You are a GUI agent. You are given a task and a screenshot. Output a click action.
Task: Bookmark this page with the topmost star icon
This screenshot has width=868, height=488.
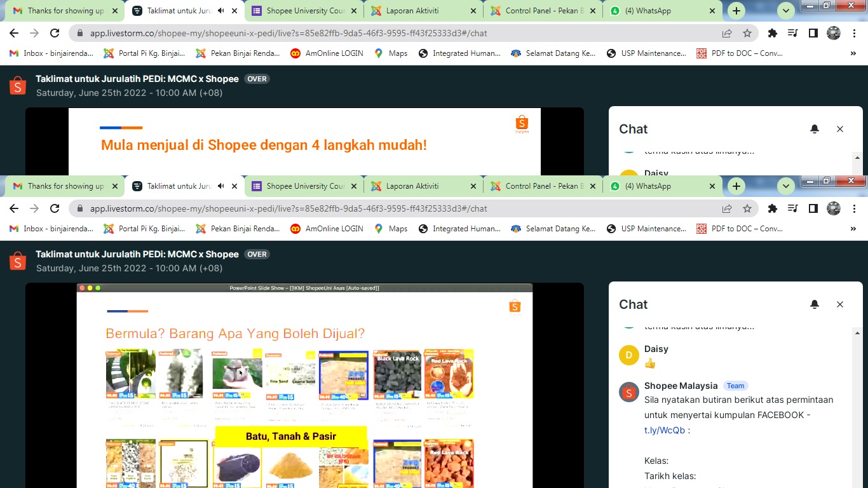click(x=747, y=33)
